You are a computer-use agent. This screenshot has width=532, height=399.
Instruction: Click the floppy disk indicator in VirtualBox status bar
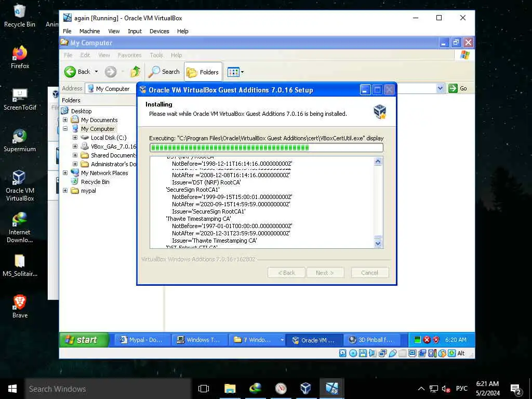[x=363, y=353]
